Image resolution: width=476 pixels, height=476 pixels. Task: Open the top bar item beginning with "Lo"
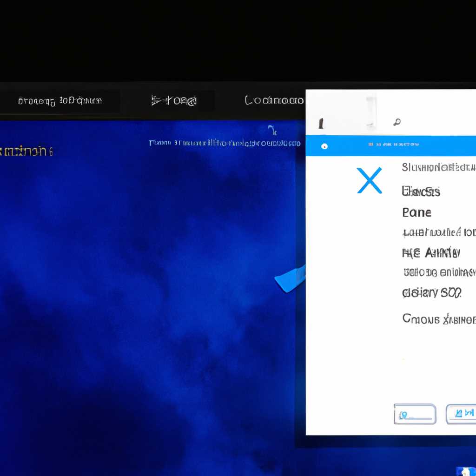[274, 100]
